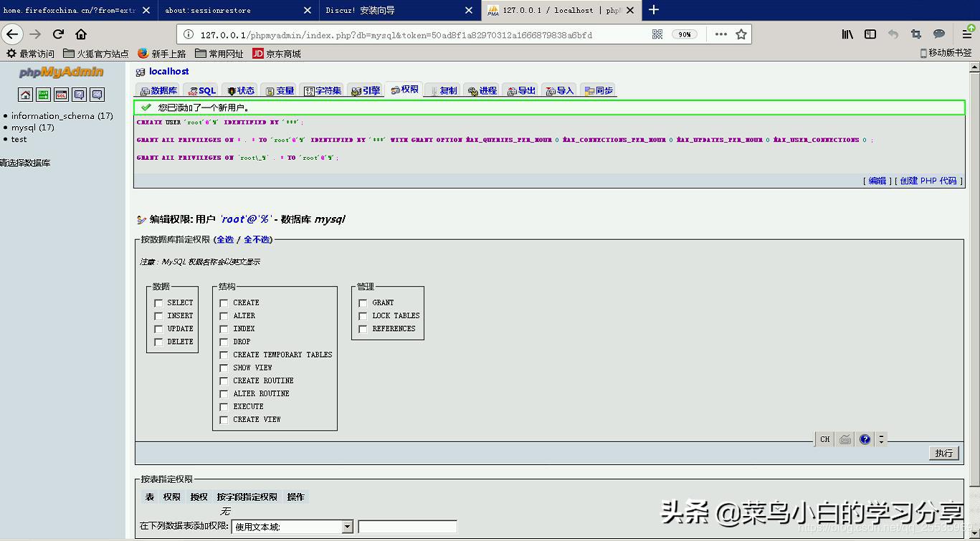Open the phpMyAdmin home icon in sidebar
980x541 pixels.
click(x=26, y=95)
